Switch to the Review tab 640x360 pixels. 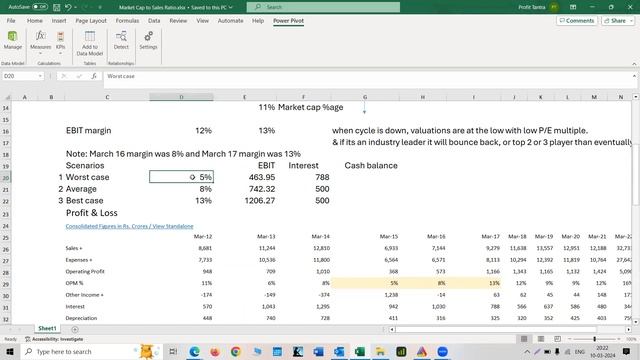coord(178,20)
